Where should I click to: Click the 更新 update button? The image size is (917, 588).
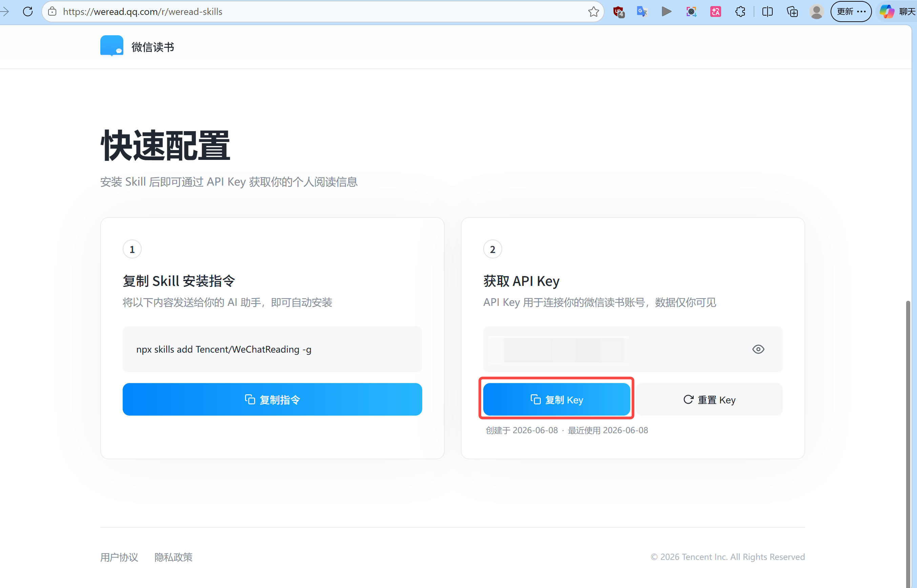tap(851, 12)
